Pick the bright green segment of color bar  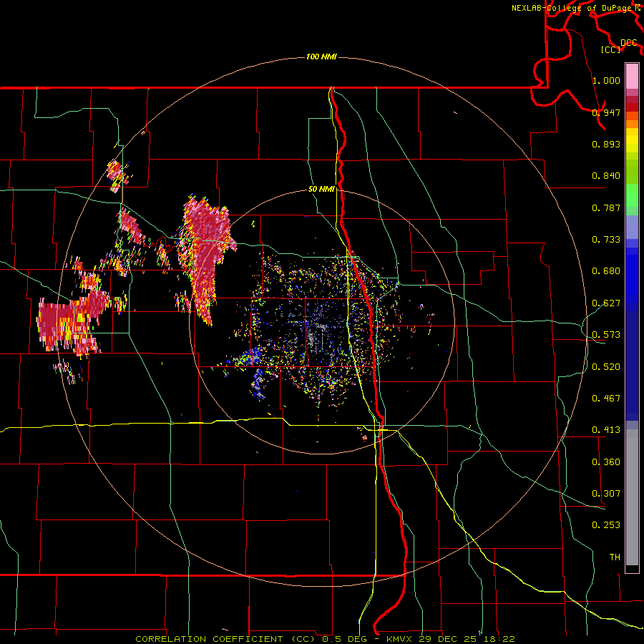[632, 195]
